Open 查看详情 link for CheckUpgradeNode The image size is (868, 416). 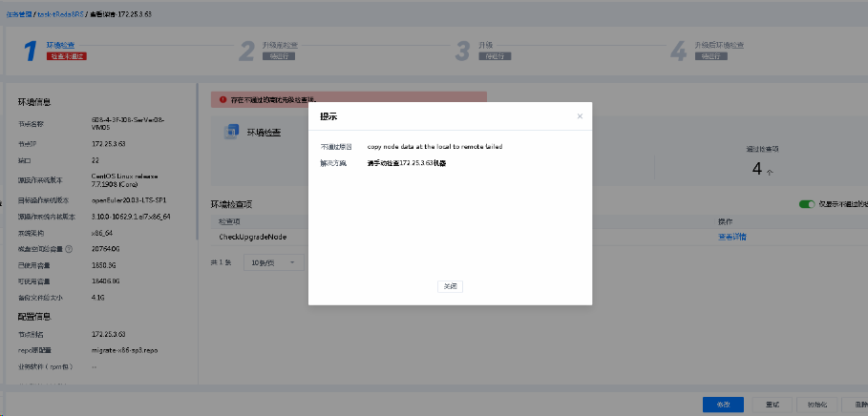click(x=732, y=236)
